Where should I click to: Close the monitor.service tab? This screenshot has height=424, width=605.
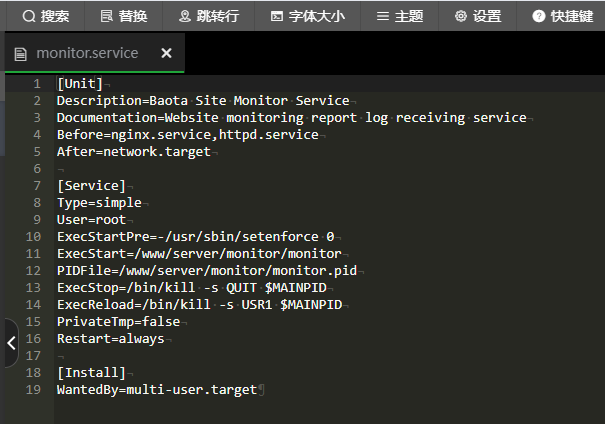166,53
